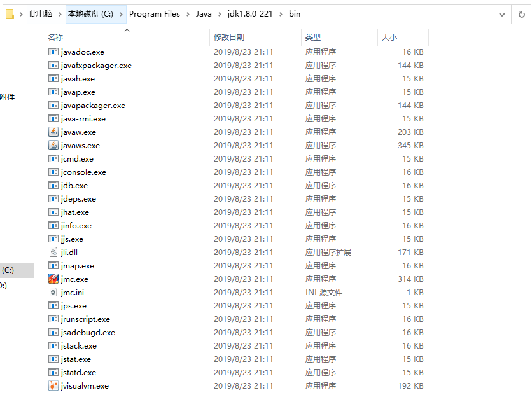532x395 pixels.
Task: Click the jli.dll library icon
Action: (53, 253)
